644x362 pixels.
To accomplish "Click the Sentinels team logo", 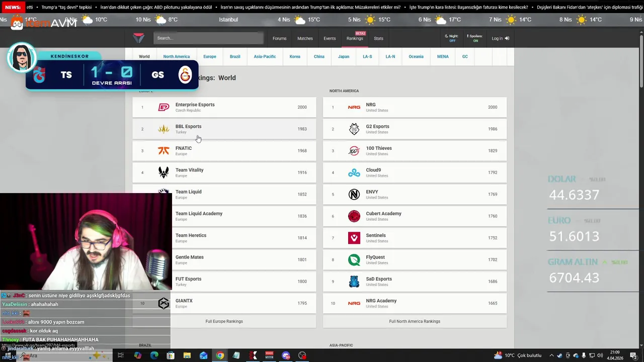I will click(x=354, y=238).
